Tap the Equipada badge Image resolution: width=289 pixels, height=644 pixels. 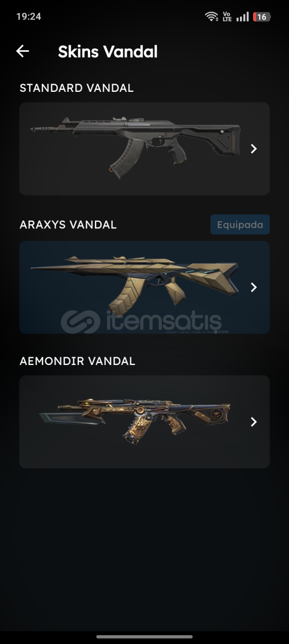point(240,225)
